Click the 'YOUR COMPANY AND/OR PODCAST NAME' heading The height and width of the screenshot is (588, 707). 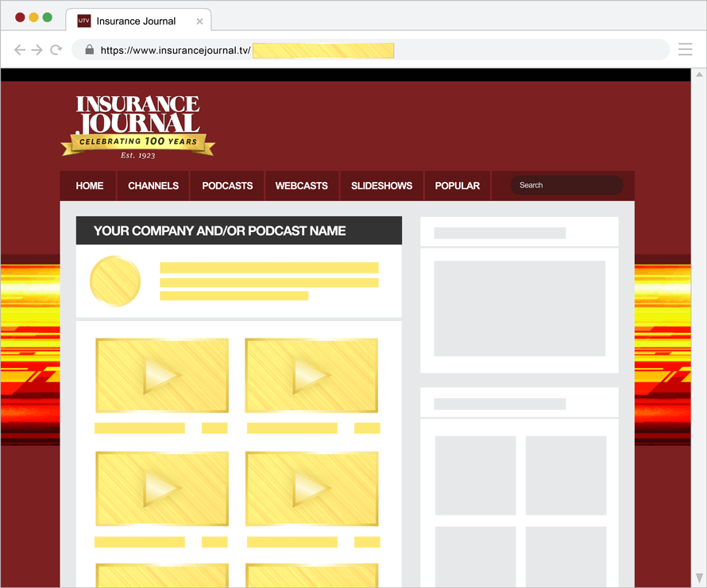pyautogui.click(x=219, y=231)
